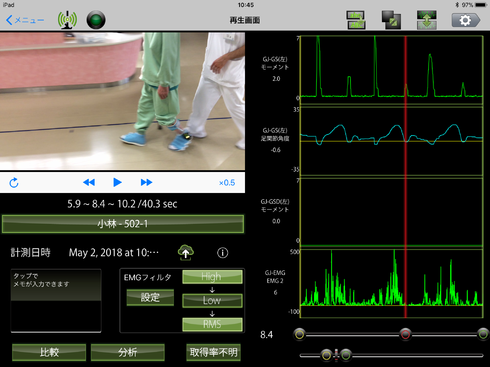The image size is (490, 367).
Task: Show measurement info with the i icon
Action: point(223,253)
